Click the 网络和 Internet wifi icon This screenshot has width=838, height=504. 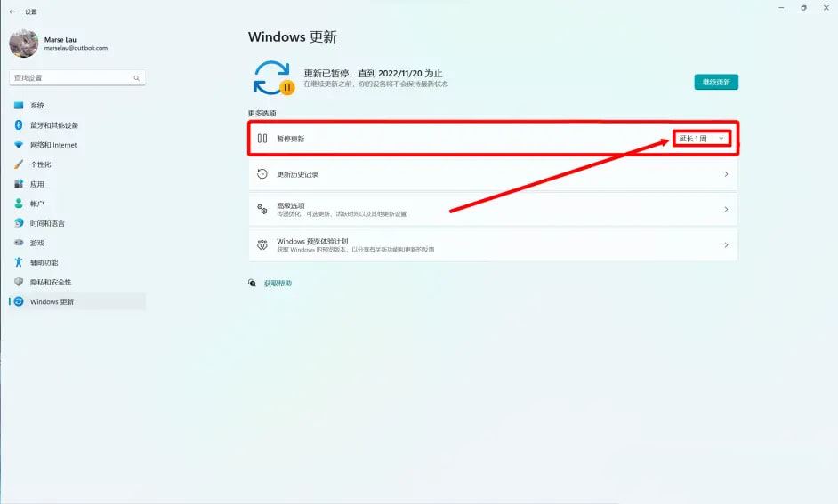19,145
